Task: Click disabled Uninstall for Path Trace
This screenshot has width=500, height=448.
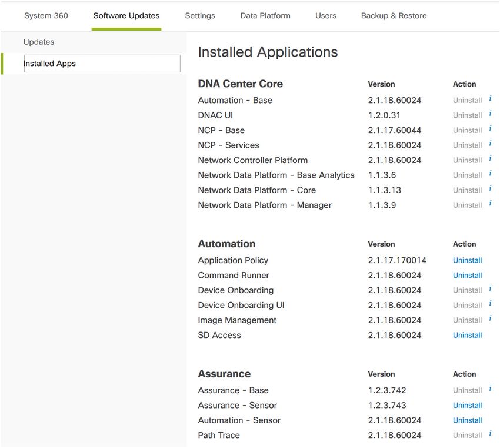Action: (x=467, y=435)
